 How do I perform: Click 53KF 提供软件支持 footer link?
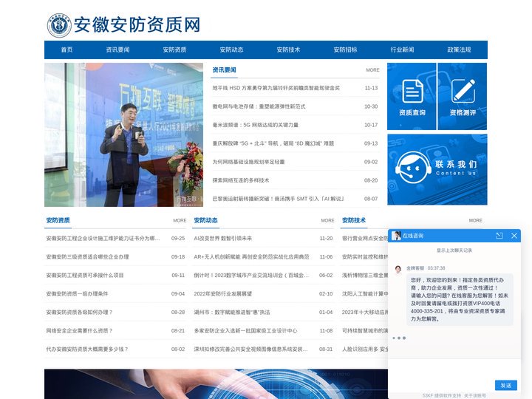[x=441, y=395]
